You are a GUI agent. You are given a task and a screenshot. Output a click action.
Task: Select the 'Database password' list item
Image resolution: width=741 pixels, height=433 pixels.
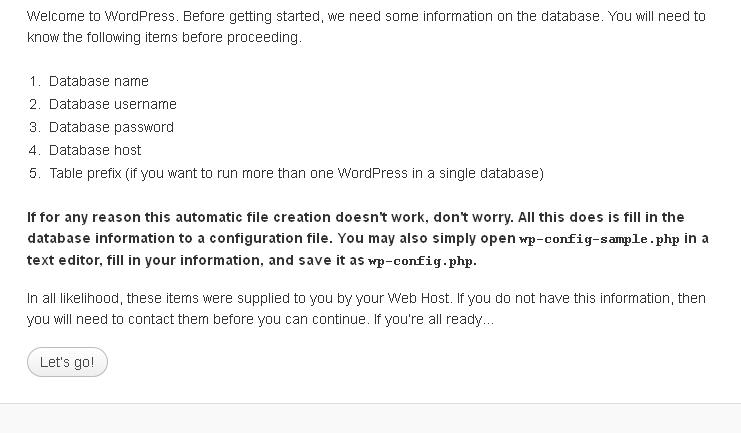[111, 127]
